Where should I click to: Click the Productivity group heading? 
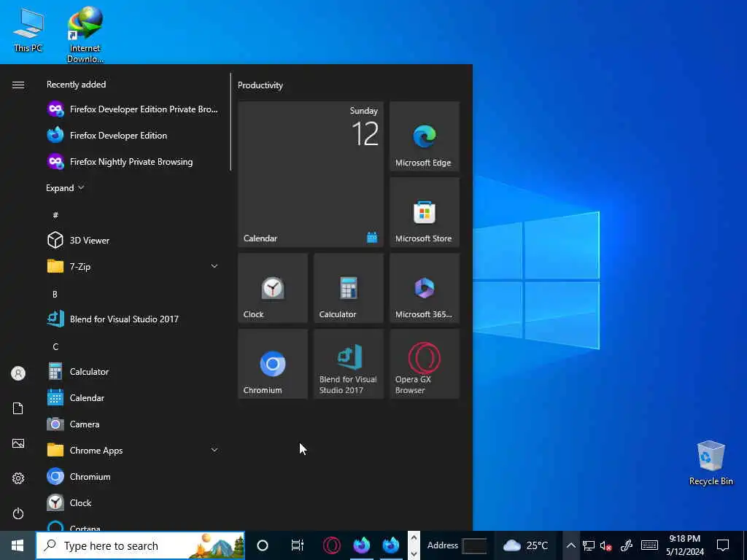pyautogui.click(x=260, y=85)
